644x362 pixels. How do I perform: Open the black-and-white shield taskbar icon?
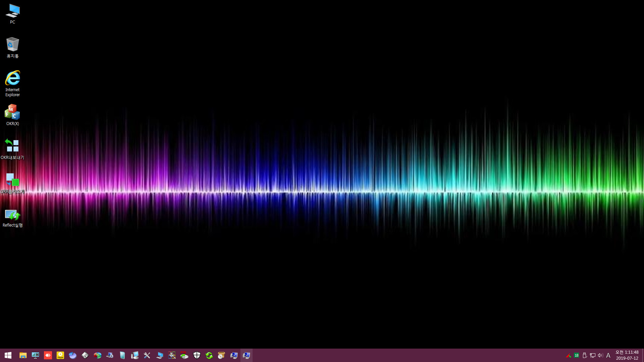point(197,355)
